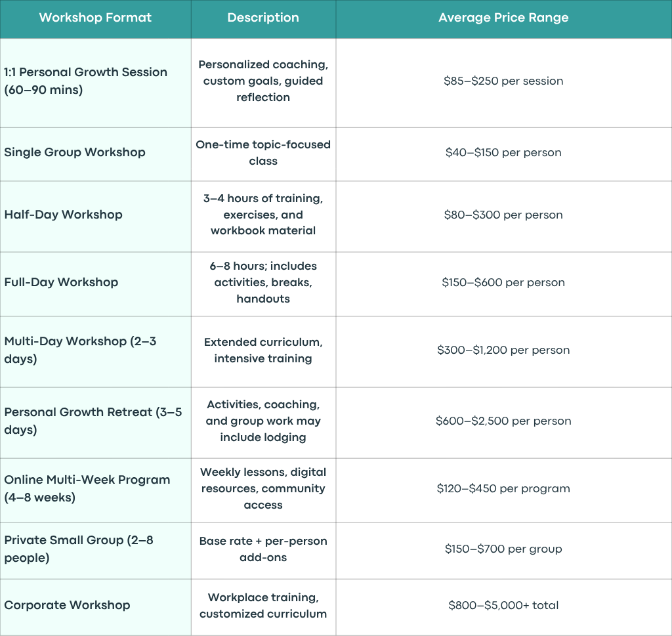
Task: Click the Average Price Range header
Action: [x=503, y=18]
